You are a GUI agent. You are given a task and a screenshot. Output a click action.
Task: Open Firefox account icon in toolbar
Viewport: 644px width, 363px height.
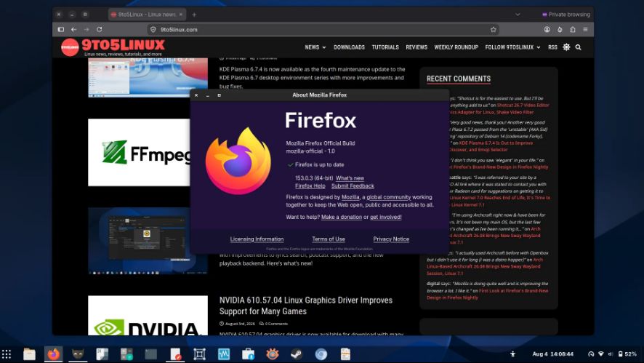547,30
